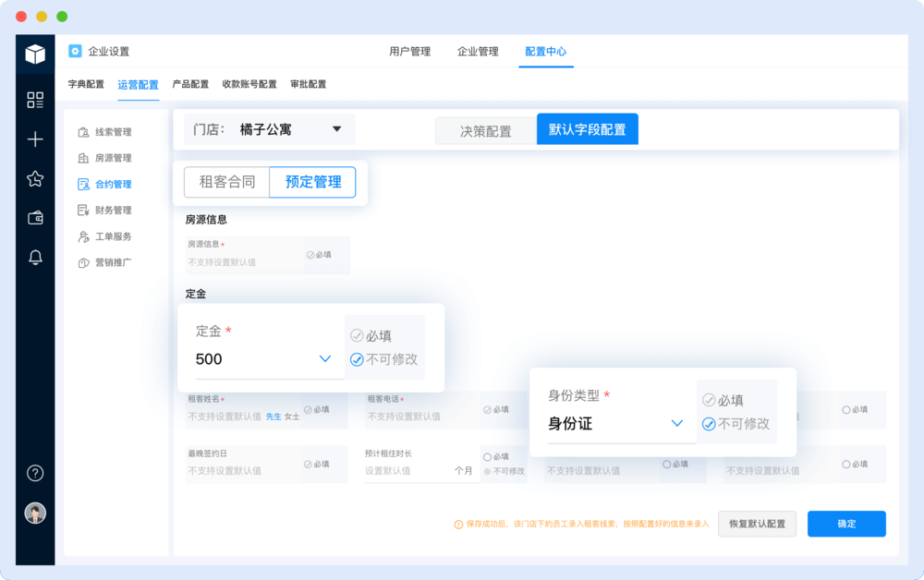The image size is (924, 580).
Task: Open 工单服务 in the left menu
Action: pyautogui.click(x=113, y=236)
